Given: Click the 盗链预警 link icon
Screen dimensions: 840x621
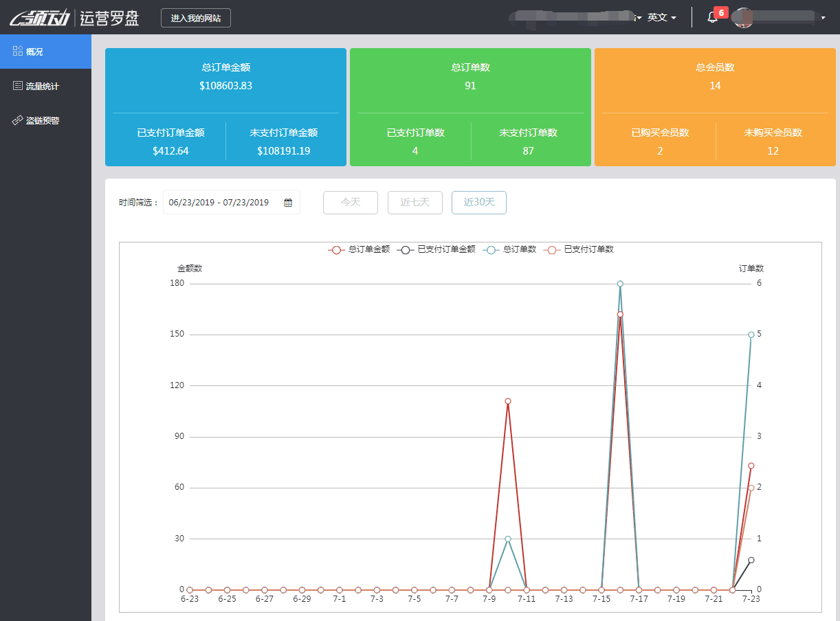Looking at the screenshot, I should pyautogui.click(x=18, y=120).
